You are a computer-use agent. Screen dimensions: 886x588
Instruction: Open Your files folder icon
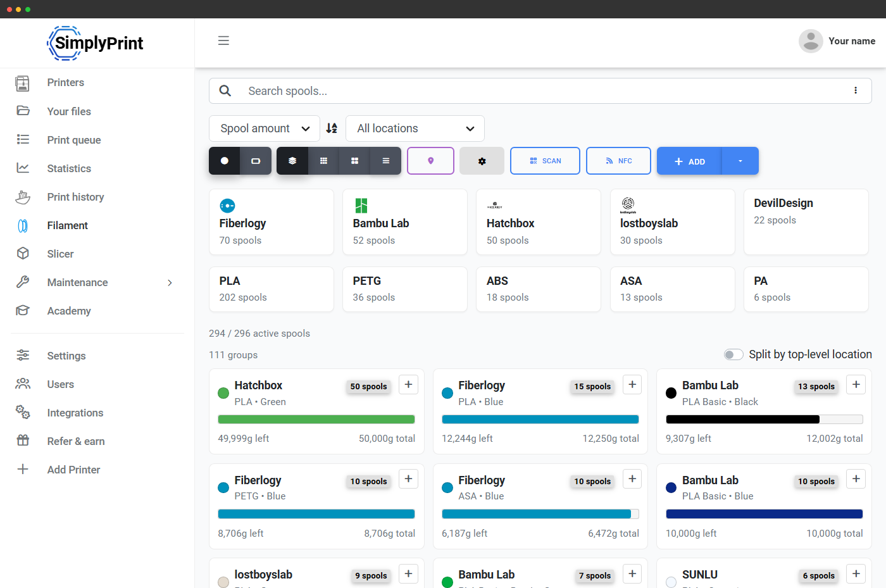[x=23, y=111]
